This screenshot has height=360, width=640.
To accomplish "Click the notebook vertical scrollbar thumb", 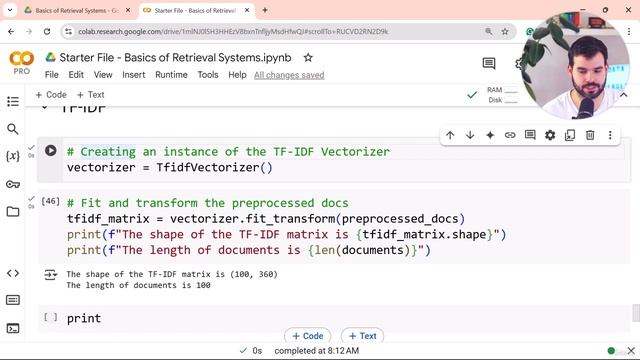I will point(636,313).
